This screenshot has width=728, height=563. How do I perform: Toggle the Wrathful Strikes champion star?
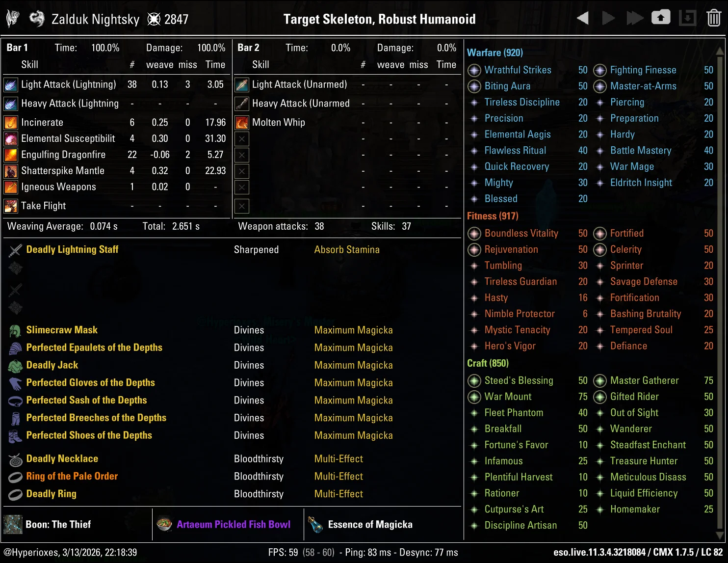click(x=474, y=70)
